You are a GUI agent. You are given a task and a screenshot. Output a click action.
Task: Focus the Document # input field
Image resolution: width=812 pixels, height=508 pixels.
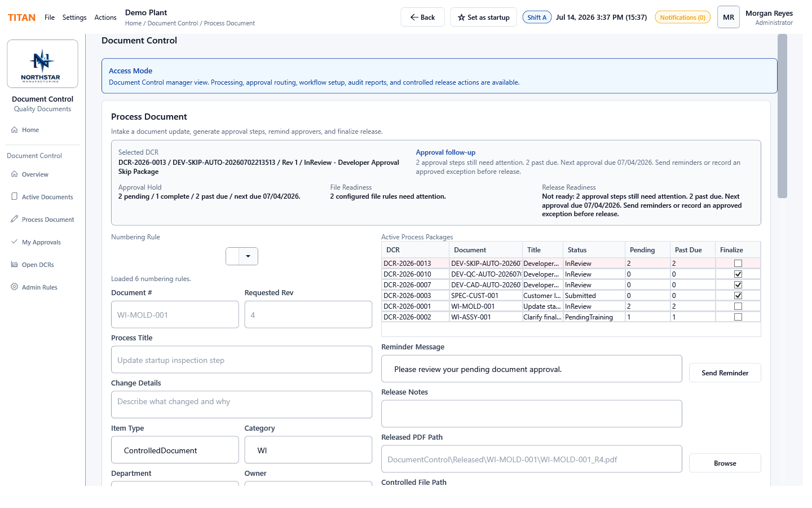pyautogui.click(x=175, y=315)
